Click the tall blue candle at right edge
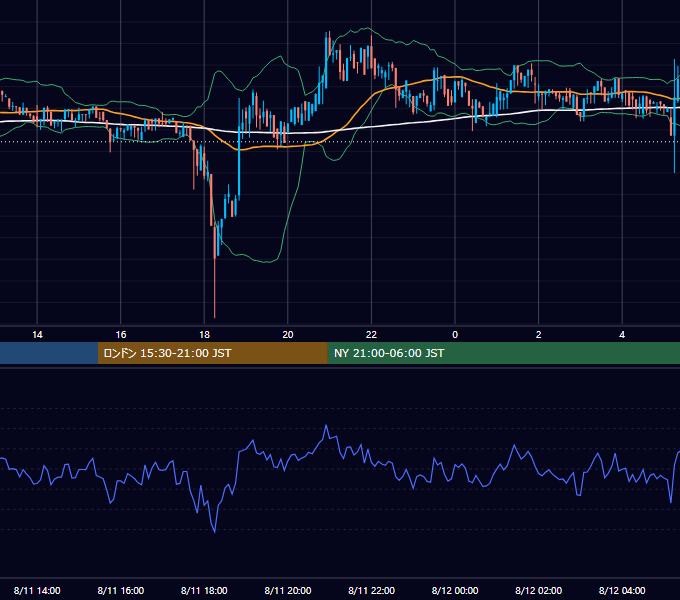680x600 pixels. click(x=675, y=116)
